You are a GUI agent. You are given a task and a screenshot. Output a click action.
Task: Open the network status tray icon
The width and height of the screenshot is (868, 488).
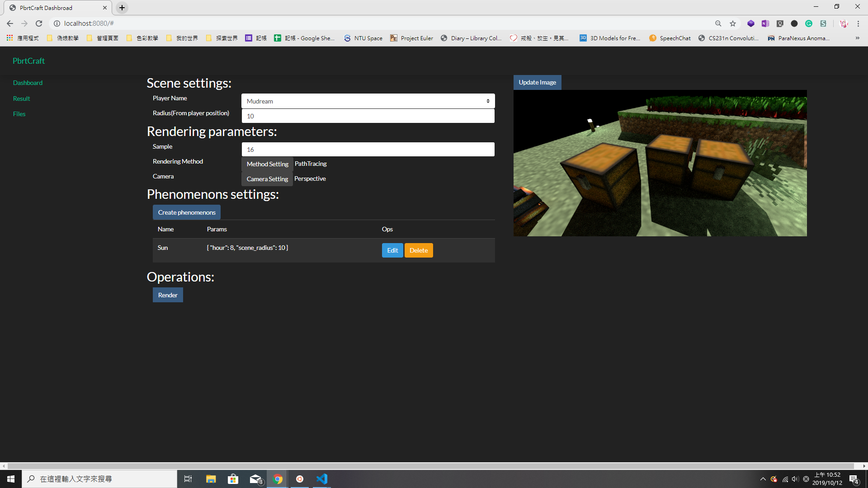[x=785, y=479]
